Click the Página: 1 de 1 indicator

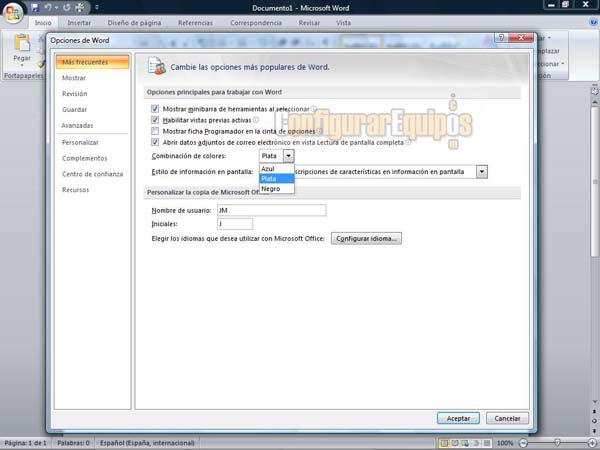click(26, 443)
